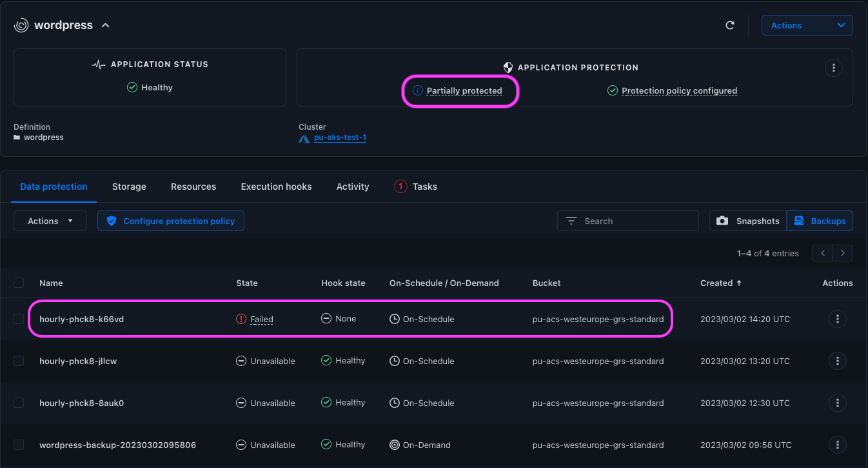
Task: Switch view to Snapshots
Action: (748, 221)
